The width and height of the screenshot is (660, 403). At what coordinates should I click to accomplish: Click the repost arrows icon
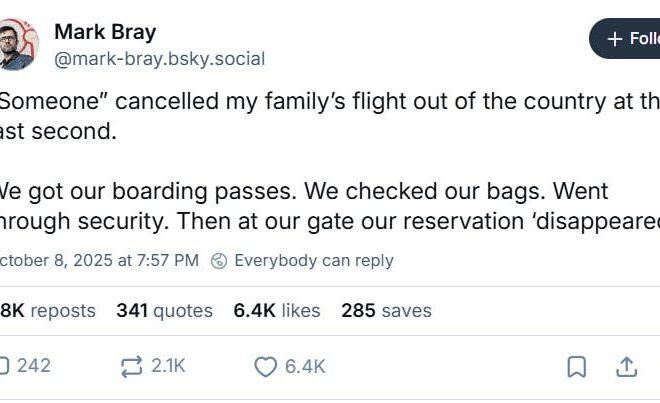coord(131,366)
